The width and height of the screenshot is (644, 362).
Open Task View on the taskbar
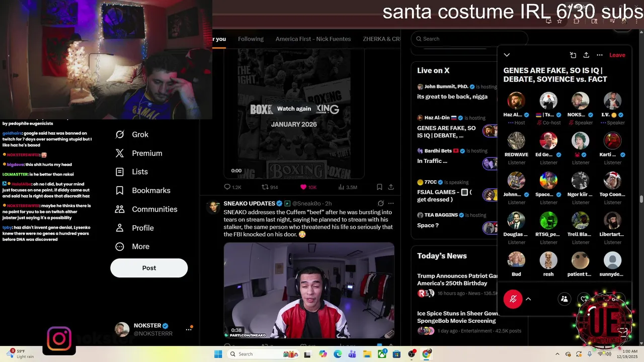tap(307, 354)
